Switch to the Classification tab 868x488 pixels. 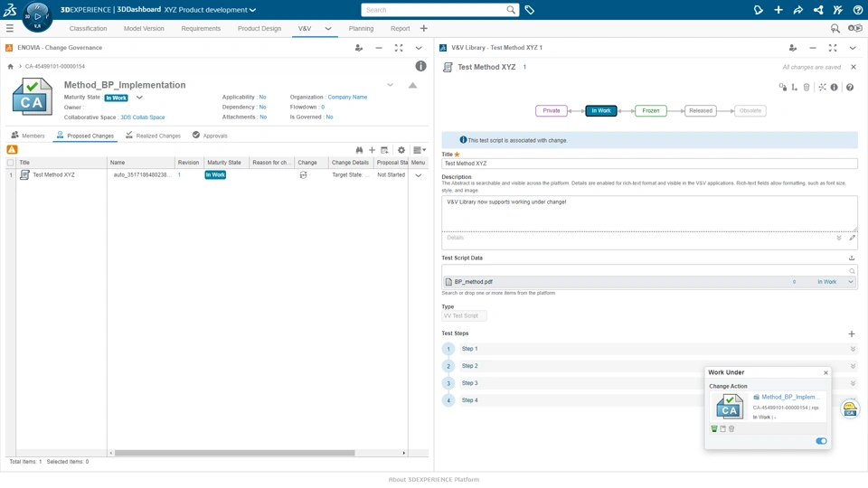pyautogui.click(x=88, y=29)
